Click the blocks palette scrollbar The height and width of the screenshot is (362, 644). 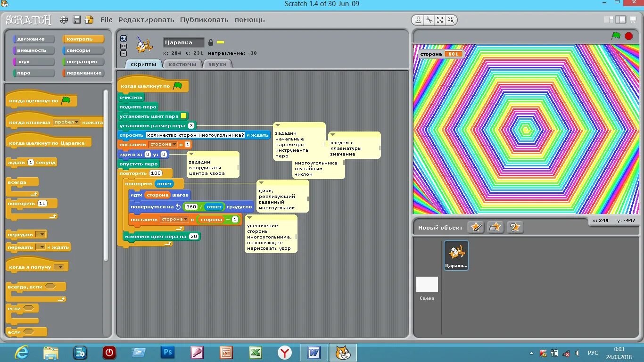(106, 174)
